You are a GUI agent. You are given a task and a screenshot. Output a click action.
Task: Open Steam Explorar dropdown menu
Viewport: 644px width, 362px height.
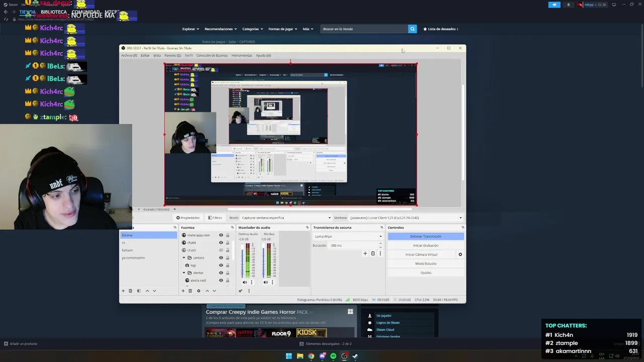(x=191, y=29)
